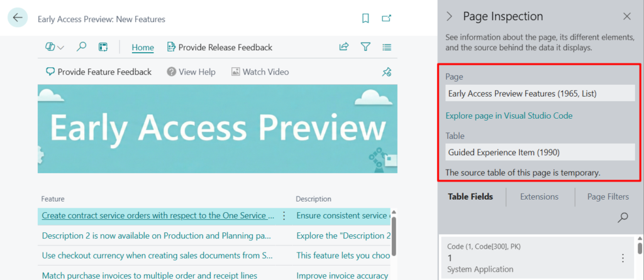Switch to the Extensions tab

pos(539,197)
